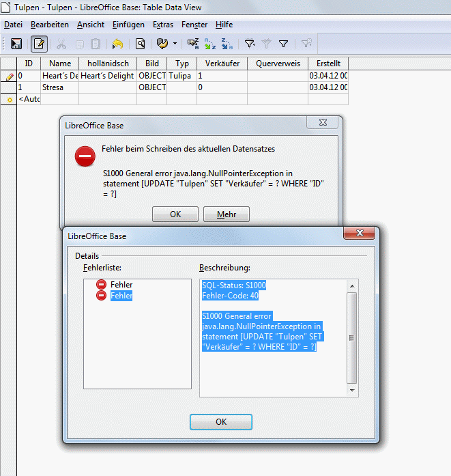Select the new record row star marker
The height and width of the screenshot is (476, 451).
pos(8,99)
